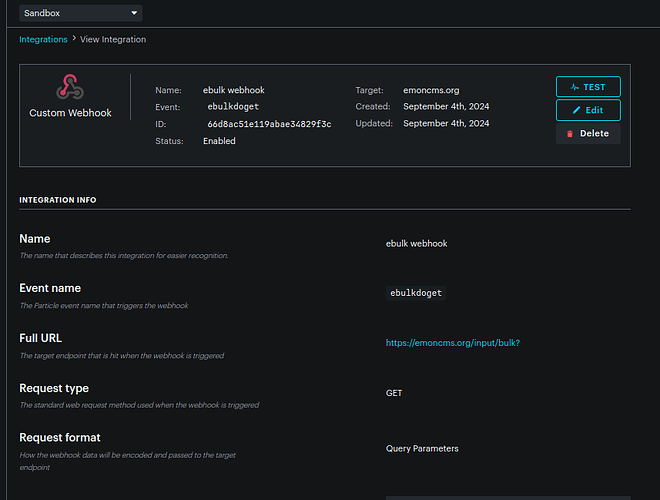Click the Custom Webhook label
Image resolution: width=660 pixels, height=500 pixels.
click(x=70, y=113)
